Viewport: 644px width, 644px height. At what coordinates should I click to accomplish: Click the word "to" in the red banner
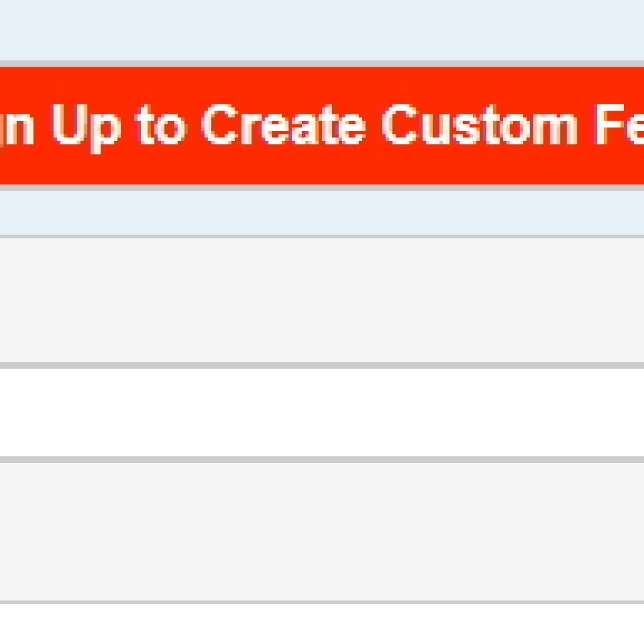160,126
